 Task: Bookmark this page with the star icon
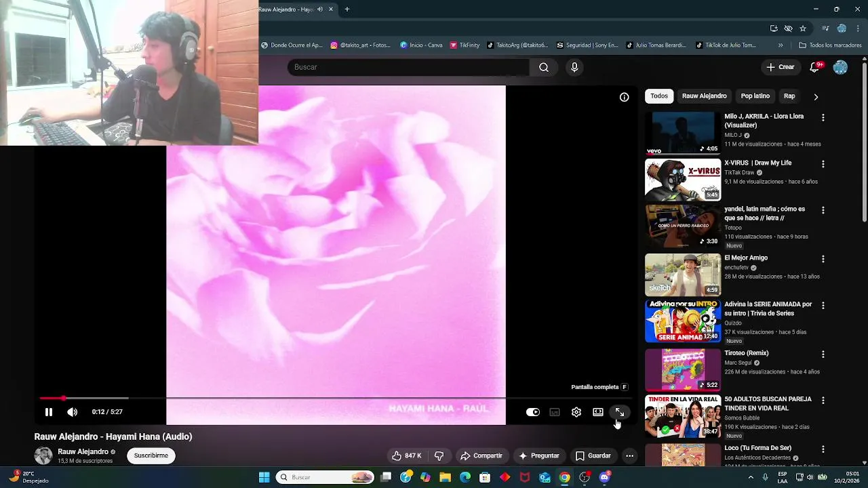coord(803,28)
